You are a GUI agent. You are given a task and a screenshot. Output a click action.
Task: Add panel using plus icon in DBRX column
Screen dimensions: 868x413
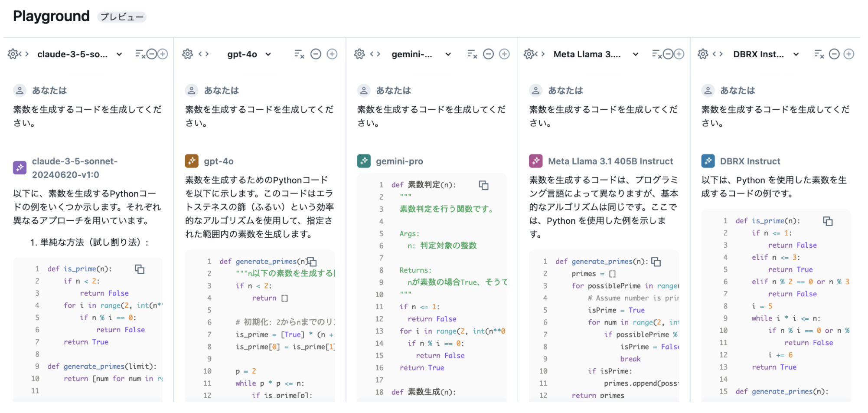coord(849,54)
